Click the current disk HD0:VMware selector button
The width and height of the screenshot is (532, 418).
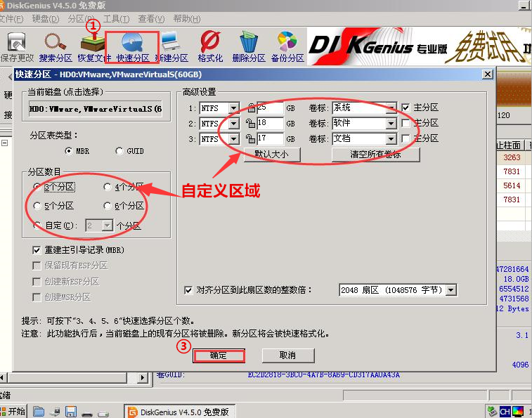(96, 109)
